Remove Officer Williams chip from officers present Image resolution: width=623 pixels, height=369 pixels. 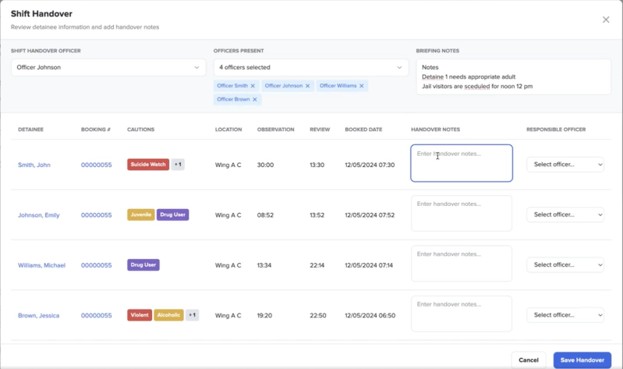pos(362,86)
